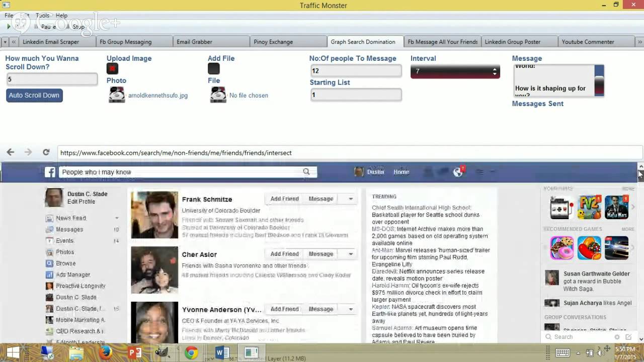Viewport: 644px width, 362px height.
Task: Open Ads Manager in sidebar
Action: (73, 275)
